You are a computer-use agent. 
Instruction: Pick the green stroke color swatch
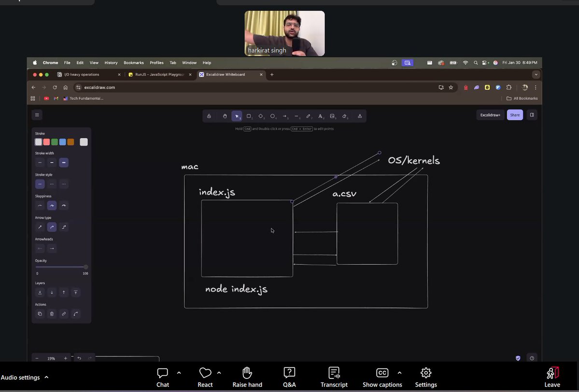pyautogui.click(x=55, y=142)
